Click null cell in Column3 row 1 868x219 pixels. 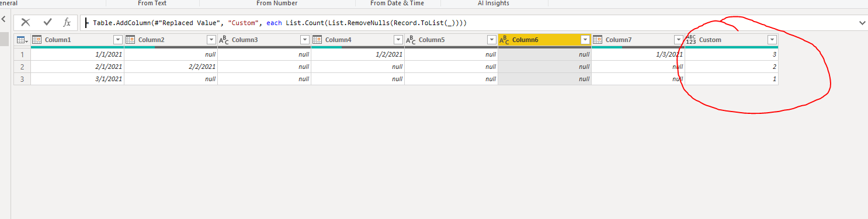264,54
